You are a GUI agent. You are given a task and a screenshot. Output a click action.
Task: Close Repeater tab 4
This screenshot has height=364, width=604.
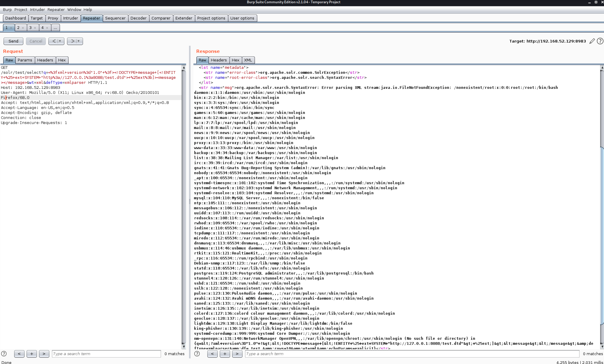47,28
